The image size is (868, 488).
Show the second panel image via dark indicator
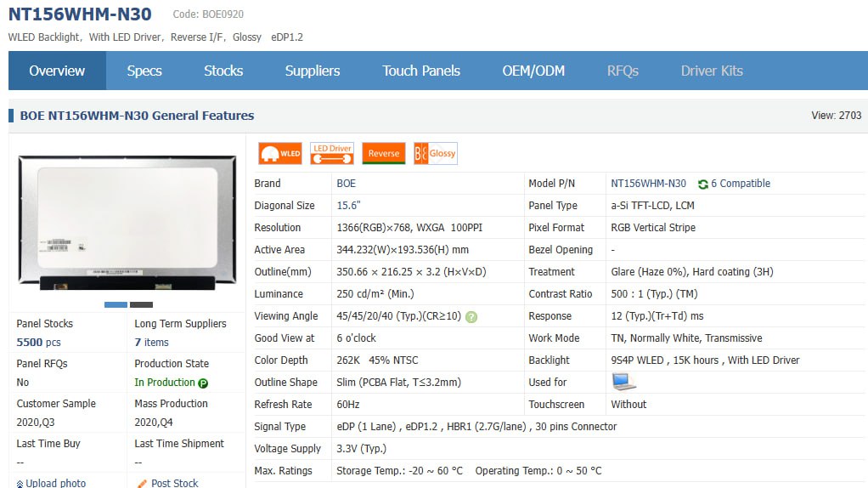coord(141,304)
